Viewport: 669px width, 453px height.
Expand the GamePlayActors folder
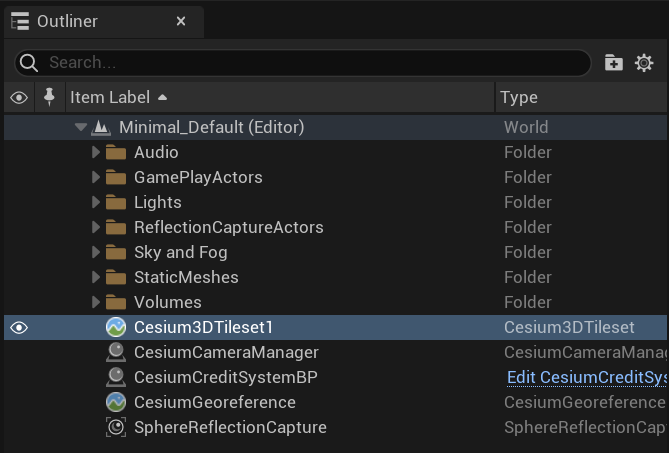(x=96, y=177)
